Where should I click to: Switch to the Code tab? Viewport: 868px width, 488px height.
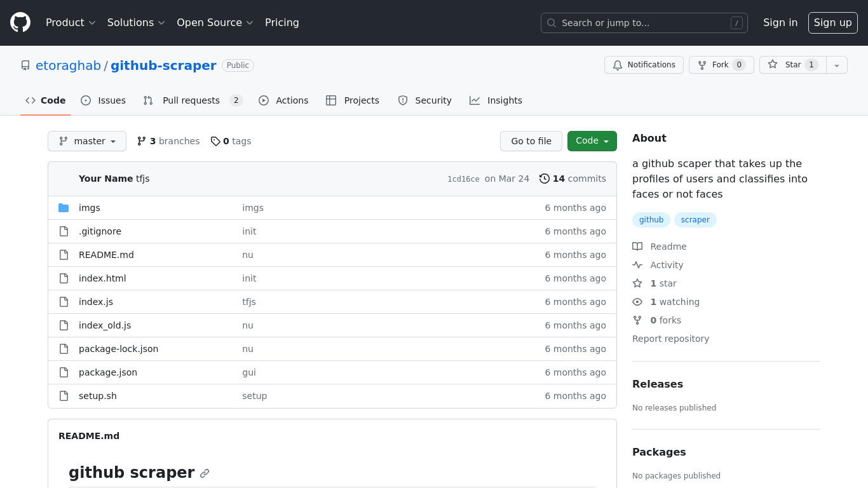[46, 100]
